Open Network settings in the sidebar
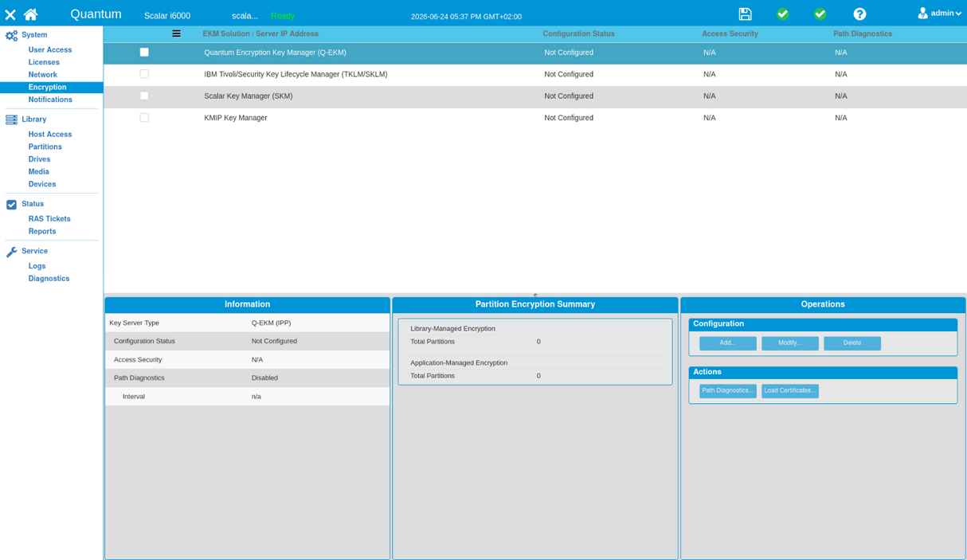Viewport: 967px width, 560px height. (43, 75)
